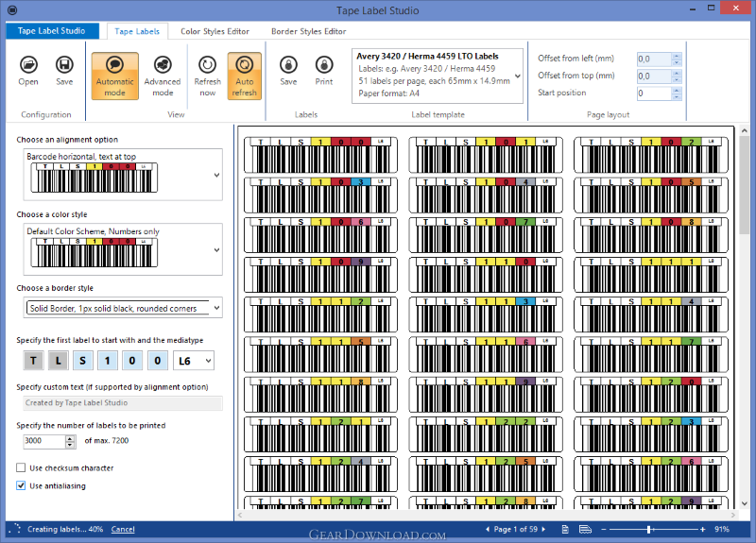
Task: Go to the next page arrow in status bar
Action: click(544, 529)
